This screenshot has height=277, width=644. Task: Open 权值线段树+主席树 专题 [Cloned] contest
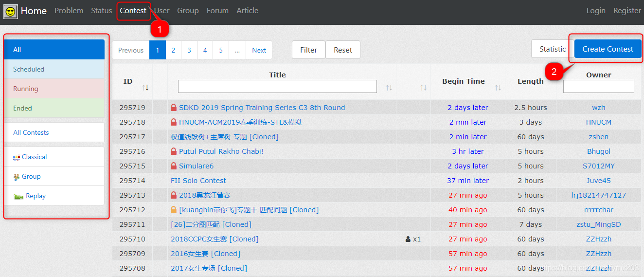[225, 137]
